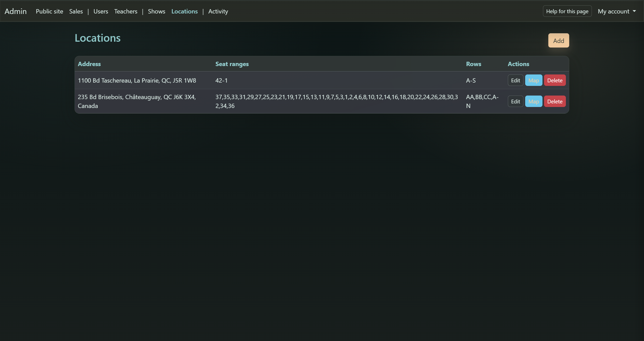Click the Address column header
The width and height of the screenshot is (644, 341).
(89, 64)
